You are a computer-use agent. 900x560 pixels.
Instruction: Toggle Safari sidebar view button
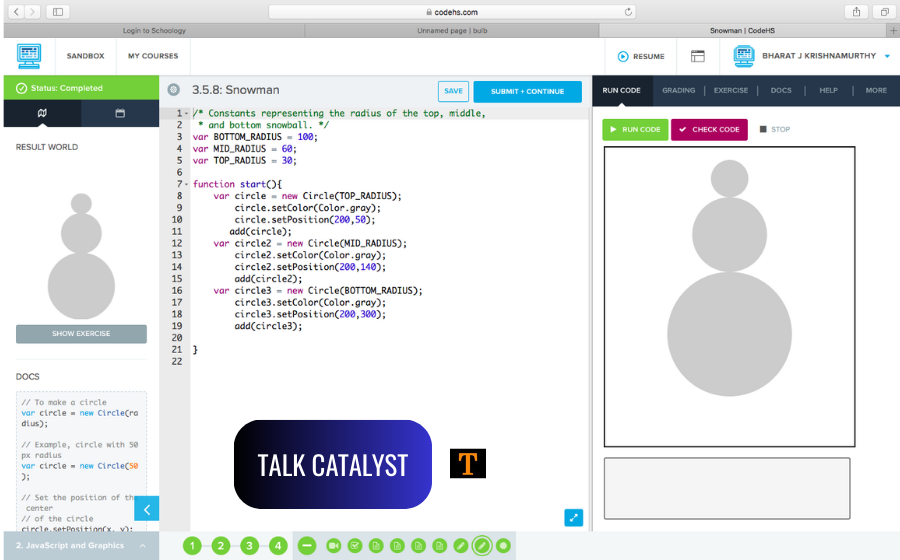click(x=57, y=12)
